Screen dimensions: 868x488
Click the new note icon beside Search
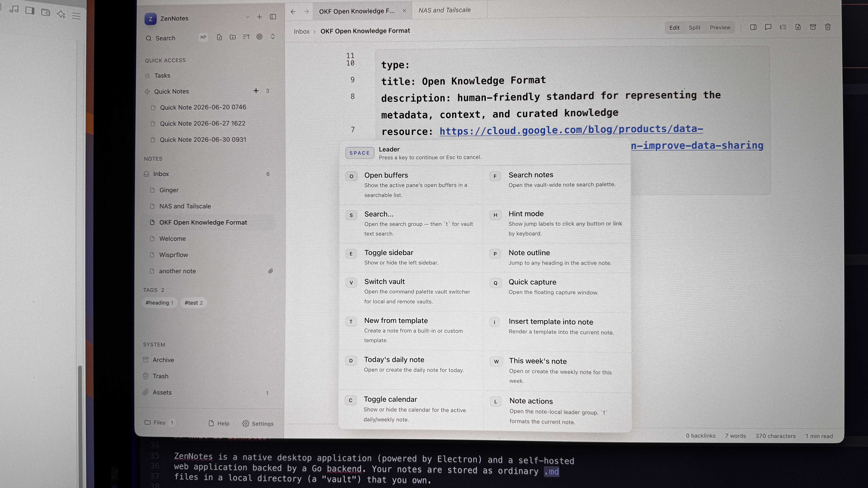[x=219, y=37]
